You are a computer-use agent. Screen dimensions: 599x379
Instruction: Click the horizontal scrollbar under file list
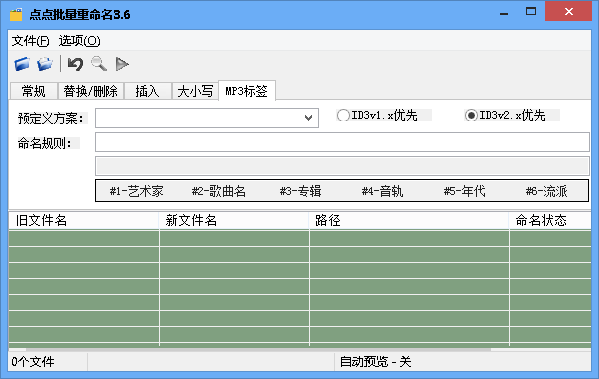tap(259, 349)
